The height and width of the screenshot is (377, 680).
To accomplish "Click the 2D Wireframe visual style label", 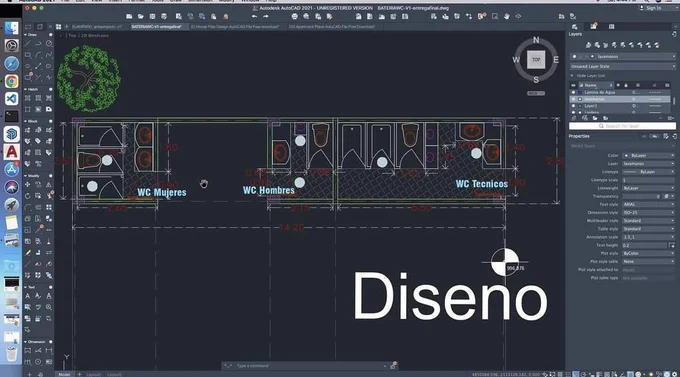I will coord(94,36).
